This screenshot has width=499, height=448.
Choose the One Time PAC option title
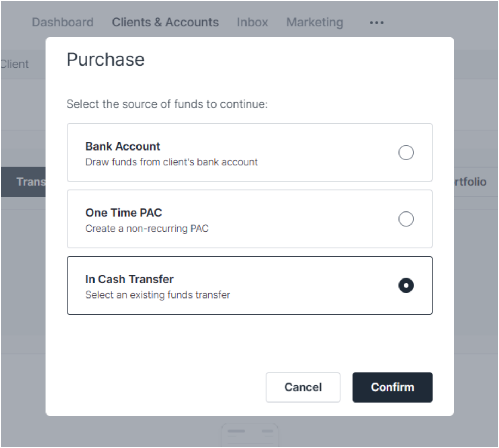coord(124,213)
